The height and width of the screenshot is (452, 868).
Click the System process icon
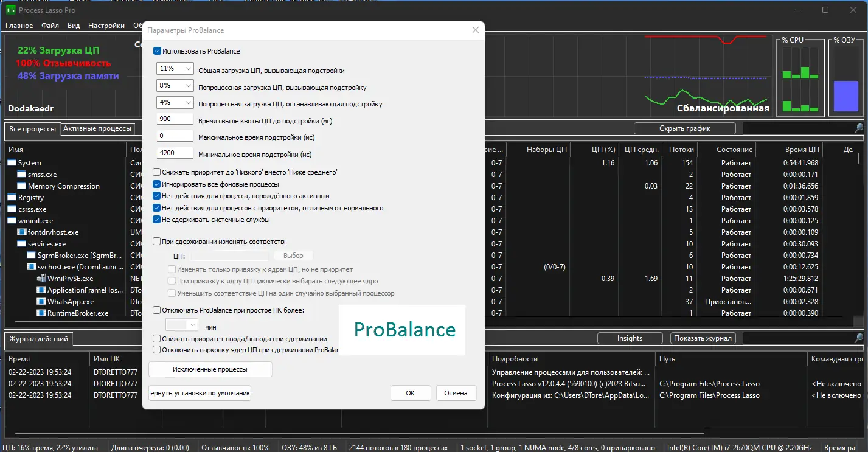tap(12, 163)
